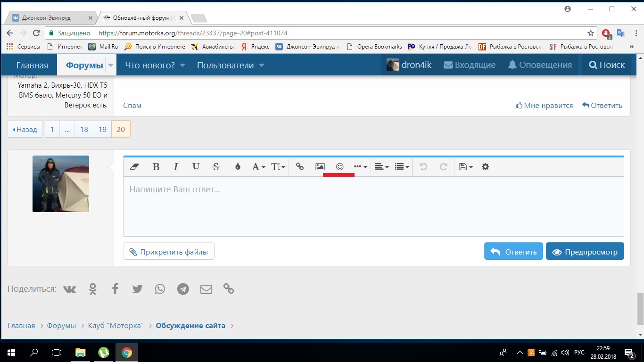Click the Bold formatting icon
This screenshot has width=644, height=362.
pos(156,167)
